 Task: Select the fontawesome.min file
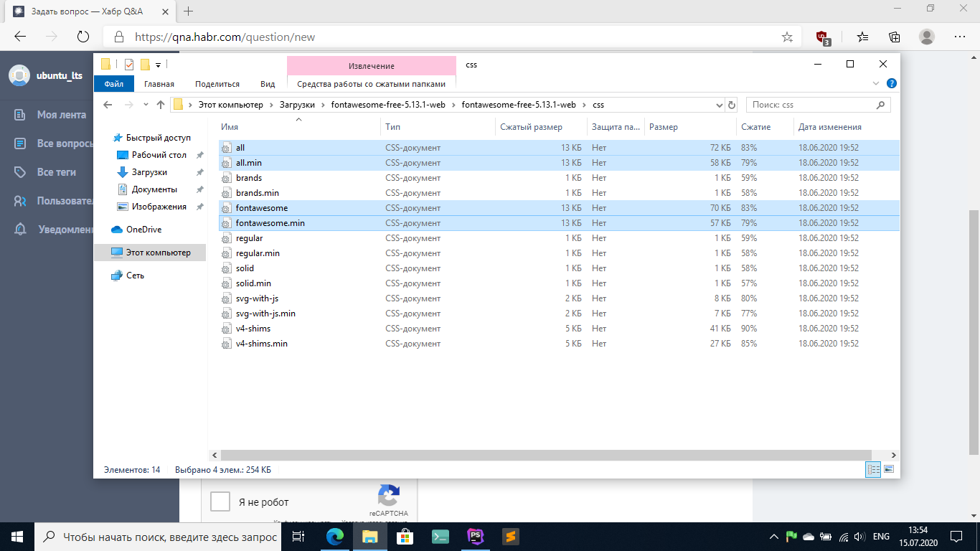click(559, 223)
